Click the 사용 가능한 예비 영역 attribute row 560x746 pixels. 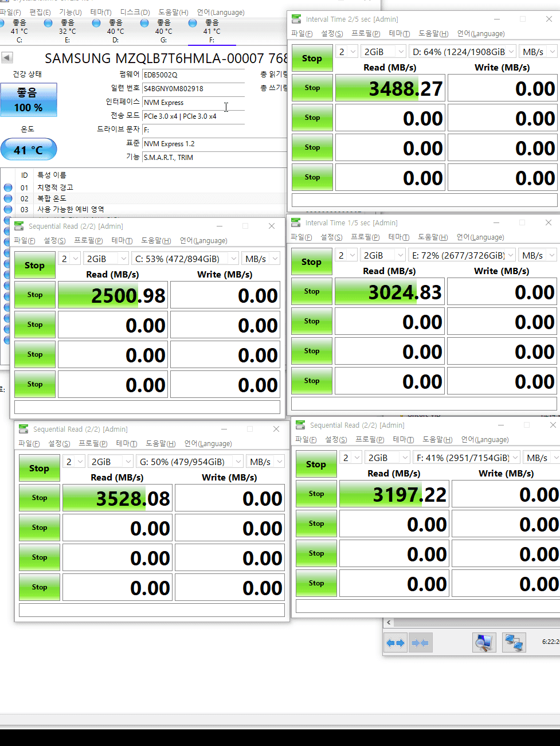click(143, 209)
